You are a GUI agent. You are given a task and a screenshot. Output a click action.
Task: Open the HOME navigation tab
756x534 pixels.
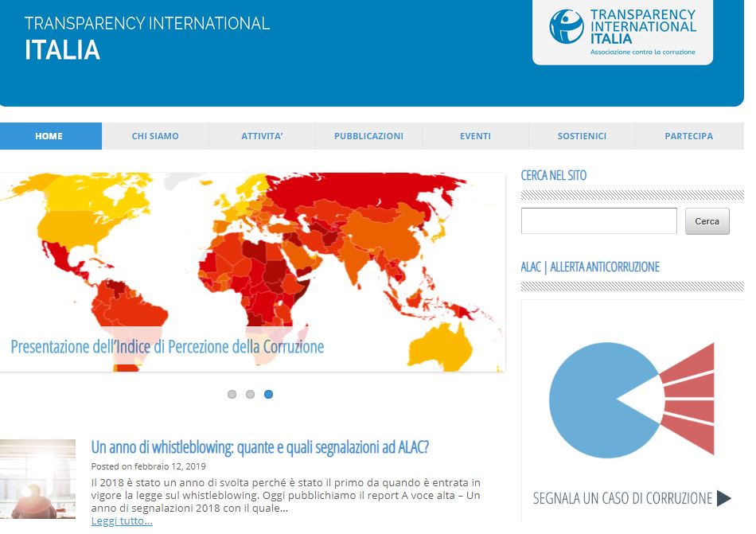(x=51, y=136)
